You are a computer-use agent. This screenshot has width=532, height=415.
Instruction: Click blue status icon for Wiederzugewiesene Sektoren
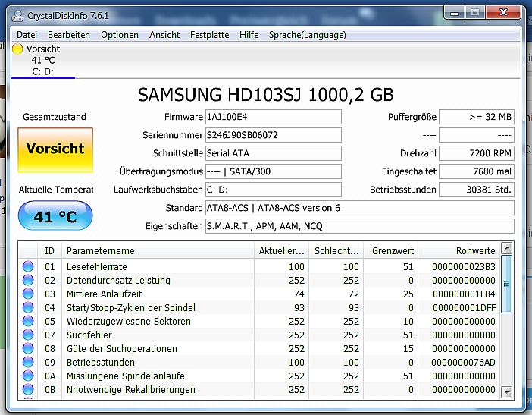click(x=28, y=321)
